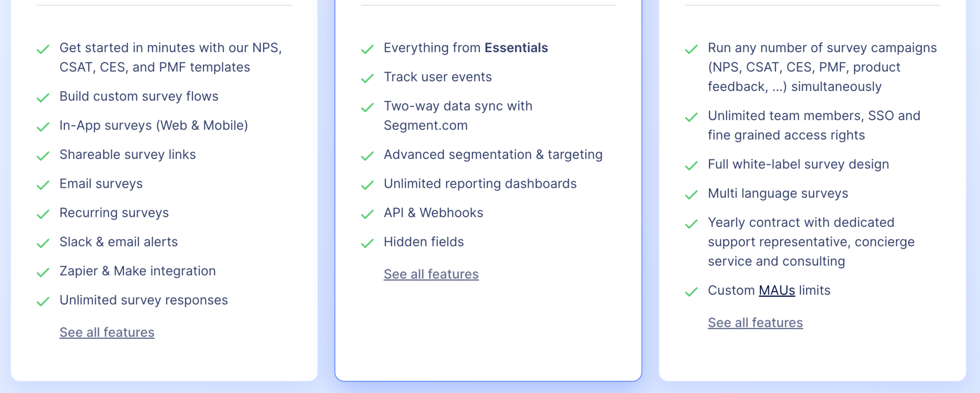
Task: Click the checkmark next to Custom MAUs limits
Action: (x=691, y=291)
